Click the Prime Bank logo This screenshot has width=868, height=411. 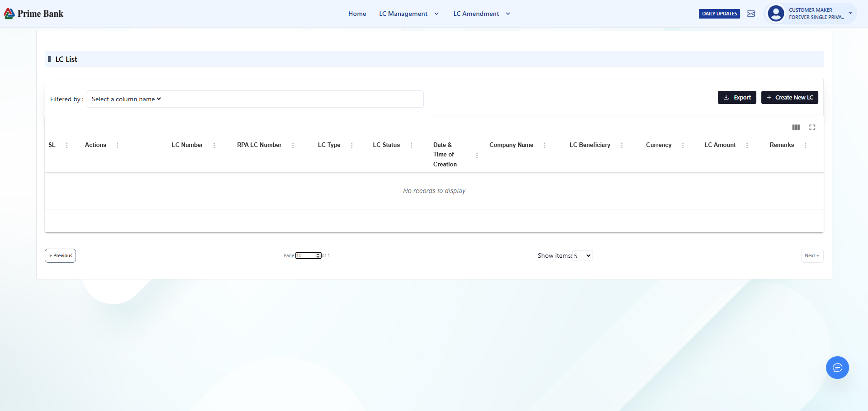(x=34, y=14)
